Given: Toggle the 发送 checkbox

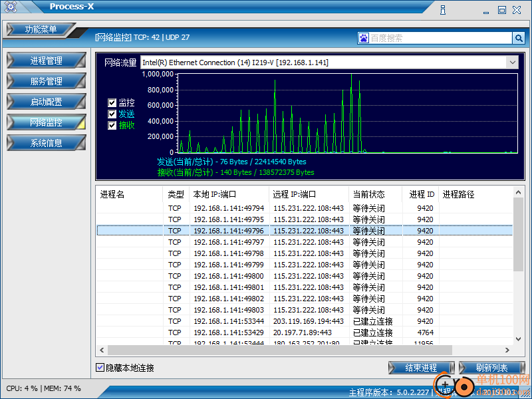Looking at the screenshot, I should coord(112,114).
